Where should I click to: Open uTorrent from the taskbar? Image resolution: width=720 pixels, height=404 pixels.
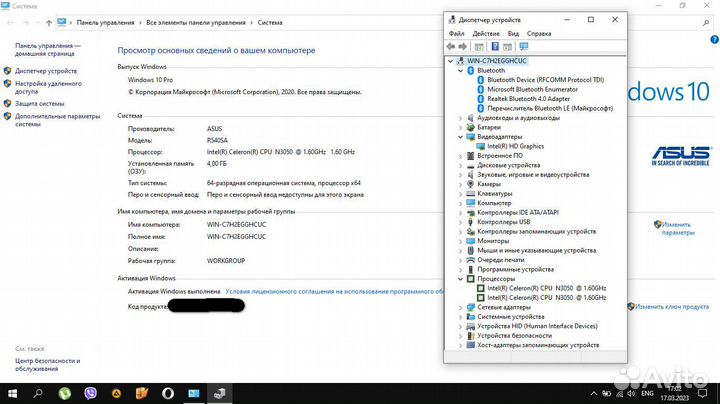click(65, 393)
